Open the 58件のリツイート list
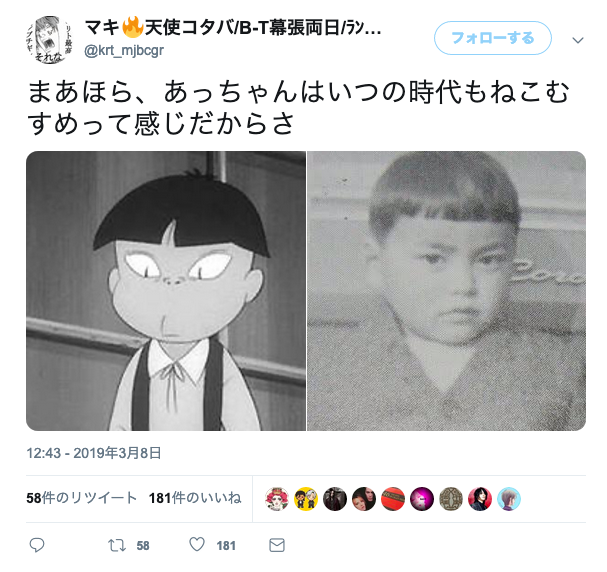Image resolution: width=607 pixels, height=572 pixels. coord(82,498)
